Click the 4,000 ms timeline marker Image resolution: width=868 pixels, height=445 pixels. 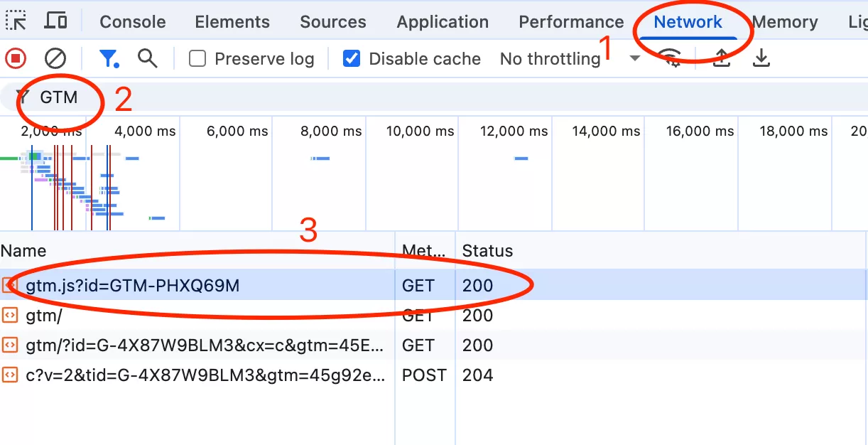(x=145, y=131)
